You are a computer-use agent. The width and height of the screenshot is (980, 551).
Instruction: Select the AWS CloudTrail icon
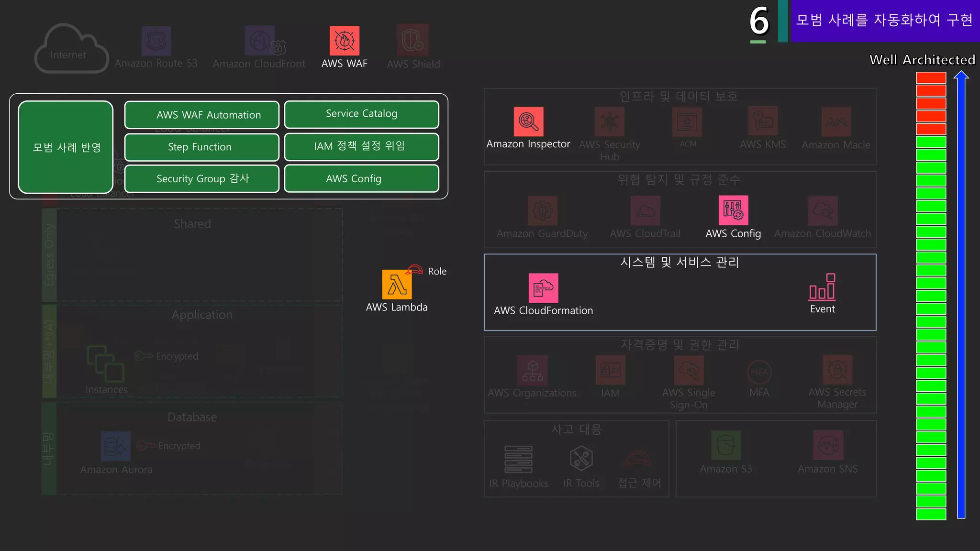[645, 210]
